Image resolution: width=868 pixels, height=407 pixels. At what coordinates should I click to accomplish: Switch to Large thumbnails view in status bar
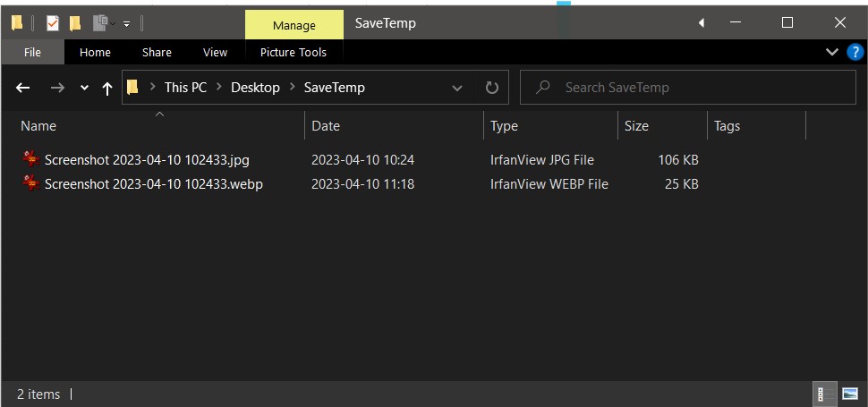pyautogui.click(x=849, y=394)
